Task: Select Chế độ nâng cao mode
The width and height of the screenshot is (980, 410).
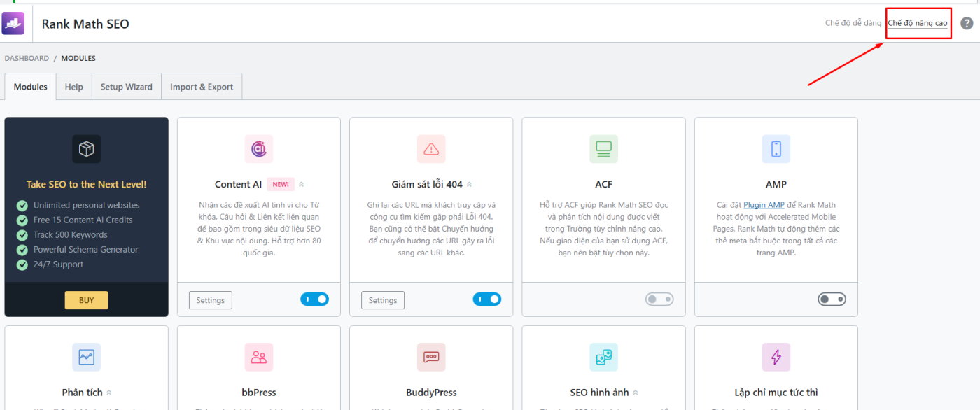Action: pos(918,23)
